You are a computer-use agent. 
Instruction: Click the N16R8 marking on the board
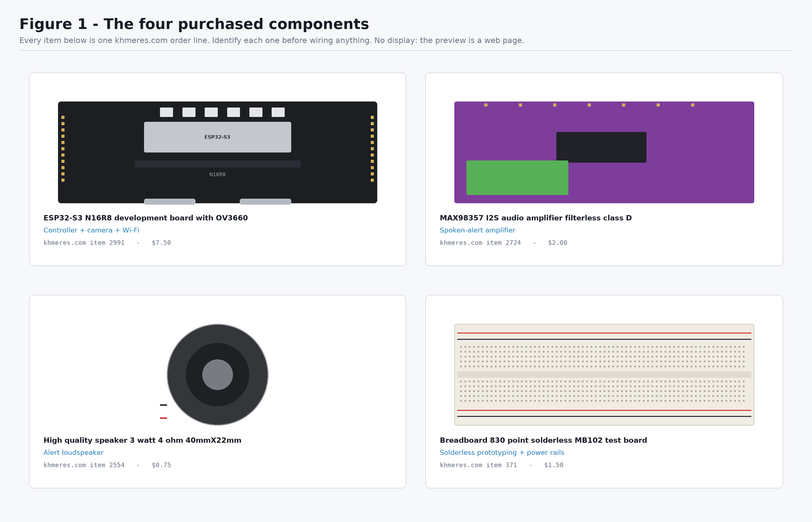[x=217, y=174]
